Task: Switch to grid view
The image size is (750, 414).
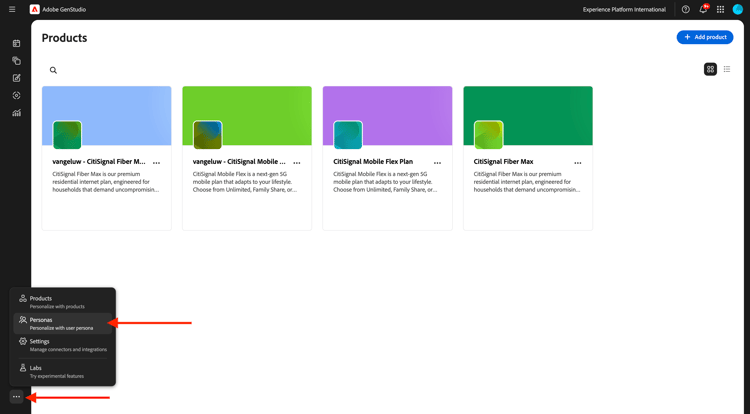Action: pyautogui.click(x=710, y=69)
